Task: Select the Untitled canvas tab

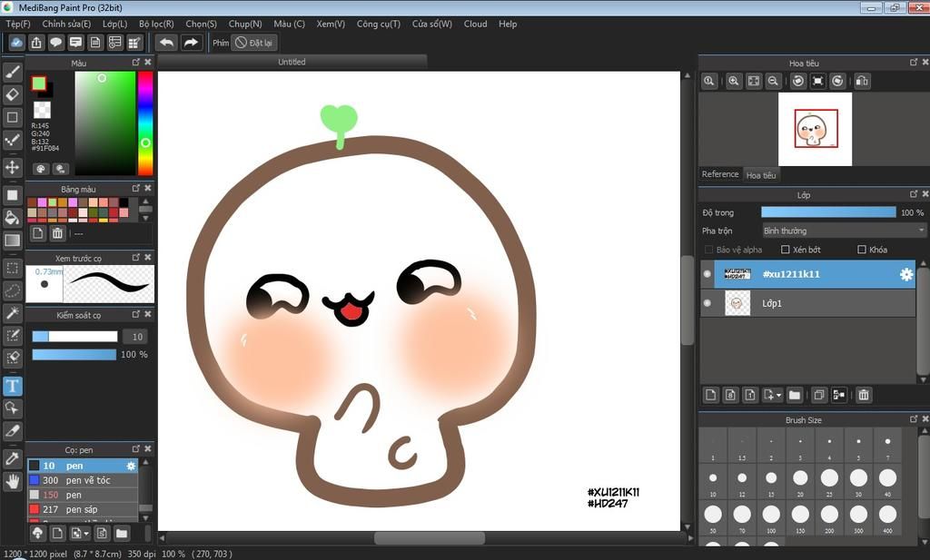Action: click(292, 62)
